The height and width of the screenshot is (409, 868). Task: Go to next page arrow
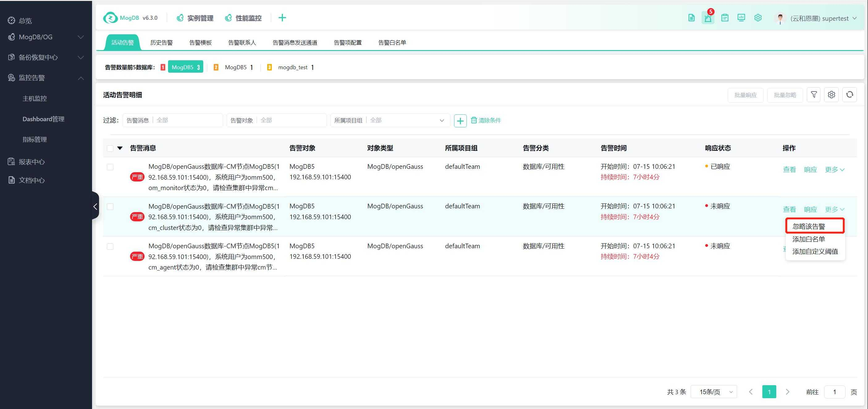tap(787, 392)
